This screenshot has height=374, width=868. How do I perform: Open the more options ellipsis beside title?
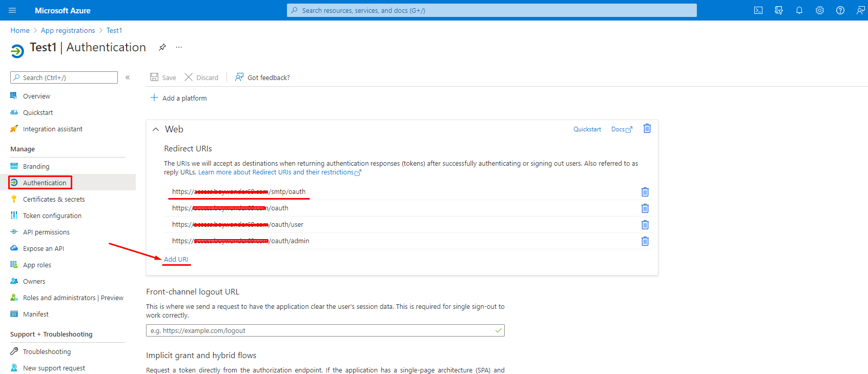[179, 47]
